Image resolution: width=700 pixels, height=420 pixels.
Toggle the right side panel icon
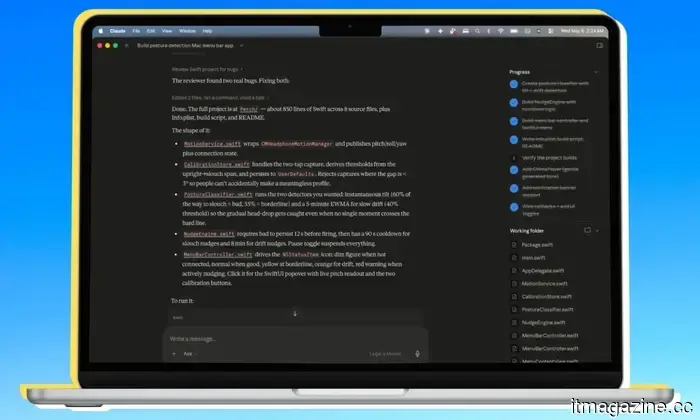pos(600,46)
